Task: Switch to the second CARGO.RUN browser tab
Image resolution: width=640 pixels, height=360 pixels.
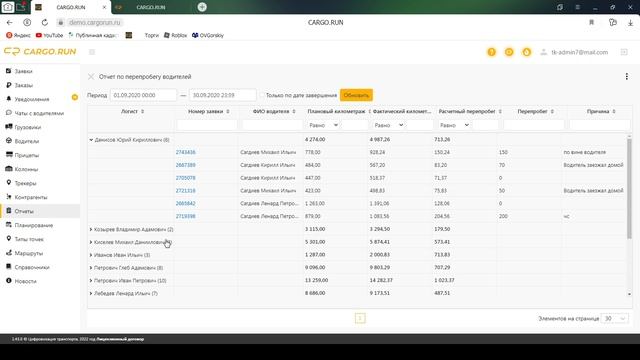Action: pos(151,7)
